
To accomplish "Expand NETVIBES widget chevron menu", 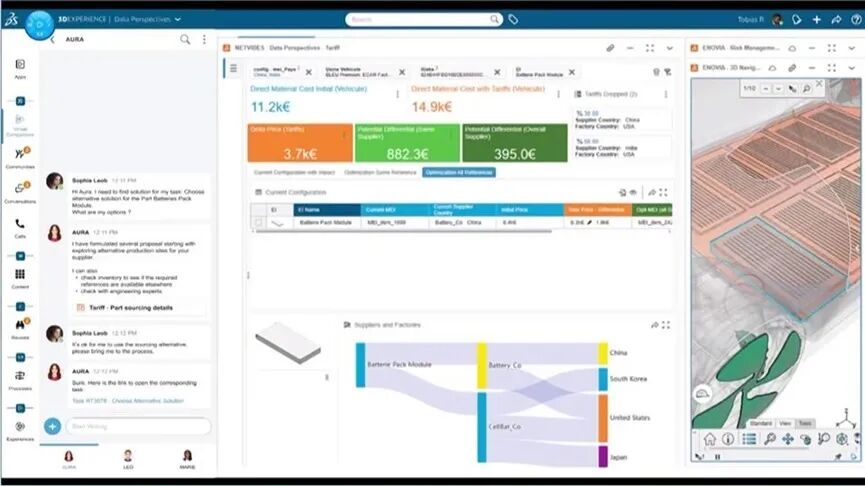I will (x=670, y=48).
